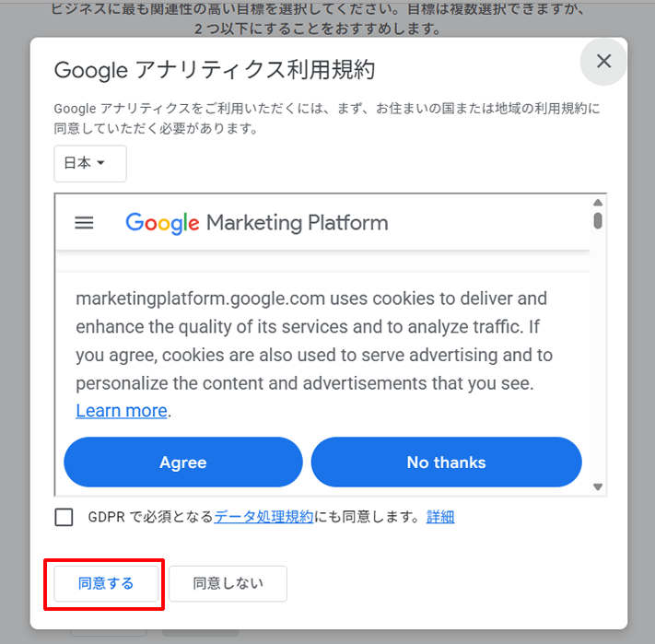Click the 同意しない button

228,583
